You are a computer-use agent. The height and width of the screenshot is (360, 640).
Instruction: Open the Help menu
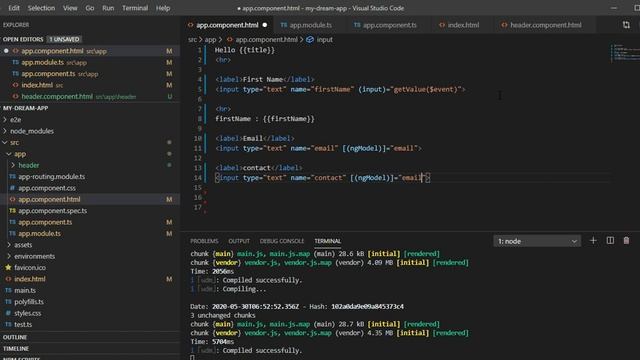click(163, 8)
